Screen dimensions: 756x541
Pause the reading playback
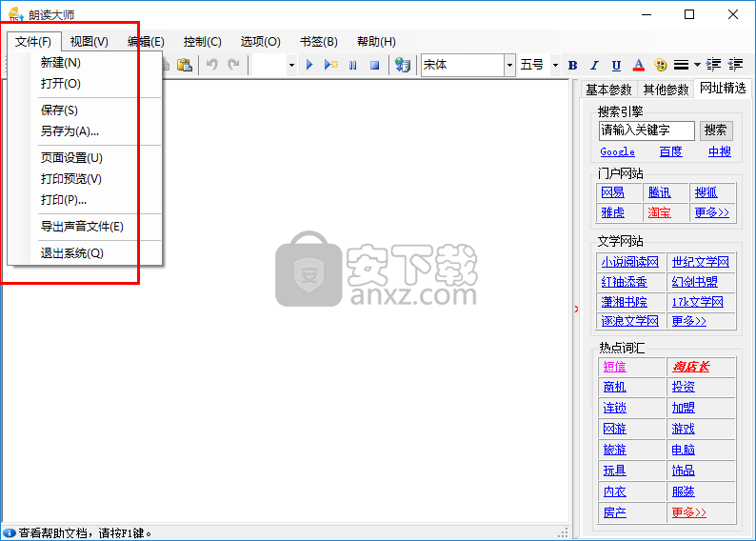pyautogui.click(x=353, y=65)
